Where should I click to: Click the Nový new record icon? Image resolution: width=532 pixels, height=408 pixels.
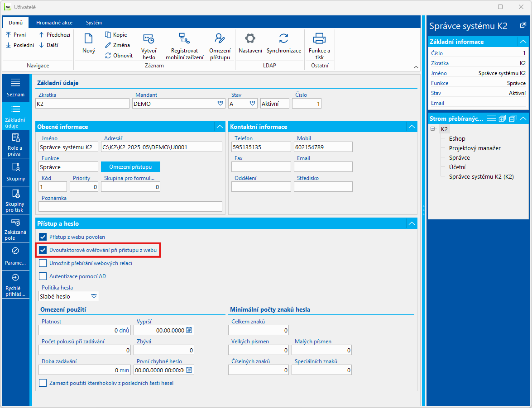pos(88,44)
